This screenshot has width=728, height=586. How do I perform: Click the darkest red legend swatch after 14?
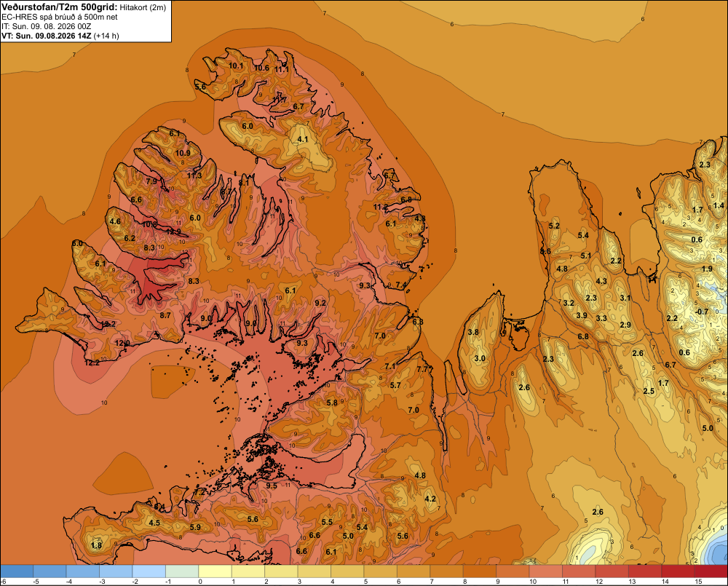pos(711,571)
